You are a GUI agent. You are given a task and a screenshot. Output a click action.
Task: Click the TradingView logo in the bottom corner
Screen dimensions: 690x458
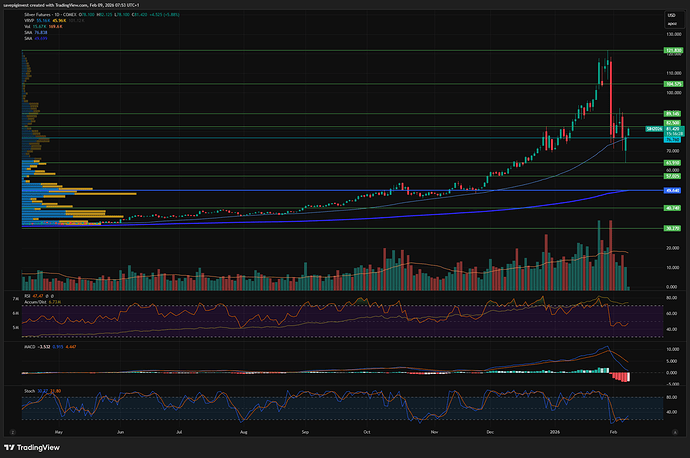click(30, 447)
